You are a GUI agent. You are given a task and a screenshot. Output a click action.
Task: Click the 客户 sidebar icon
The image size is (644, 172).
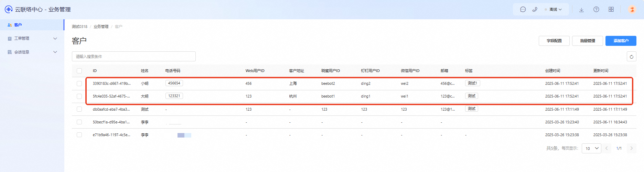[10, 25]
